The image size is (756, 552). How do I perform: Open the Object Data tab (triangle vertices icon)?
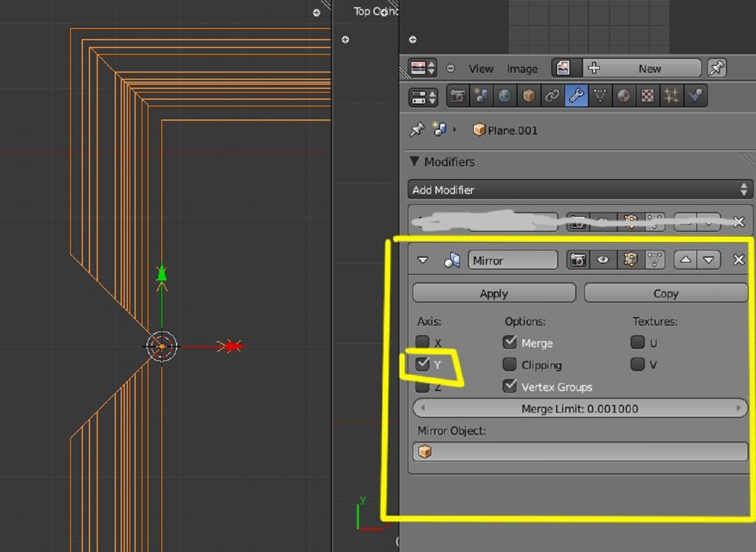click(599, 96)
